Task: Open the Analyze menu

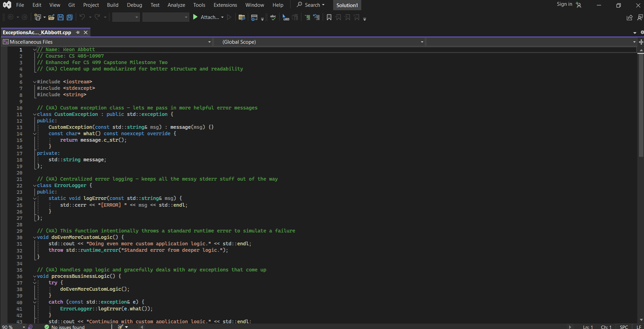Action: pos(176,5)
